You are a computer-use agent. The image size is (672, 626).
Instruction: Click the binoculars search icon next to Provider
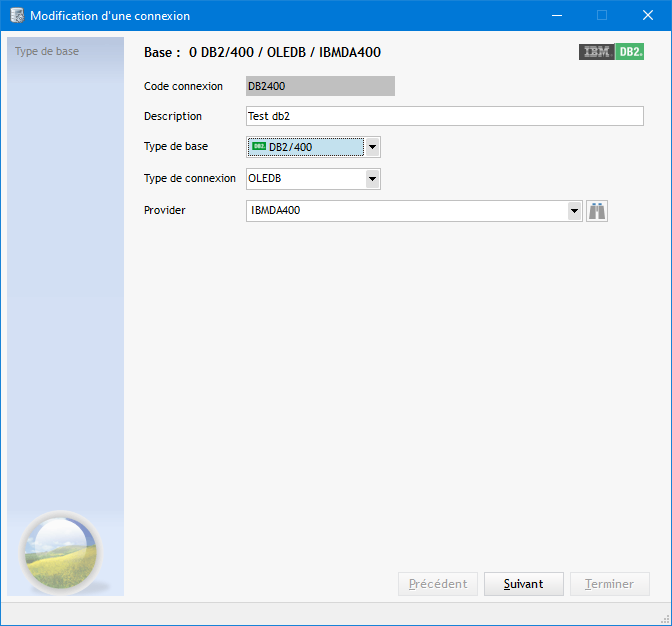tap(597, 211)
